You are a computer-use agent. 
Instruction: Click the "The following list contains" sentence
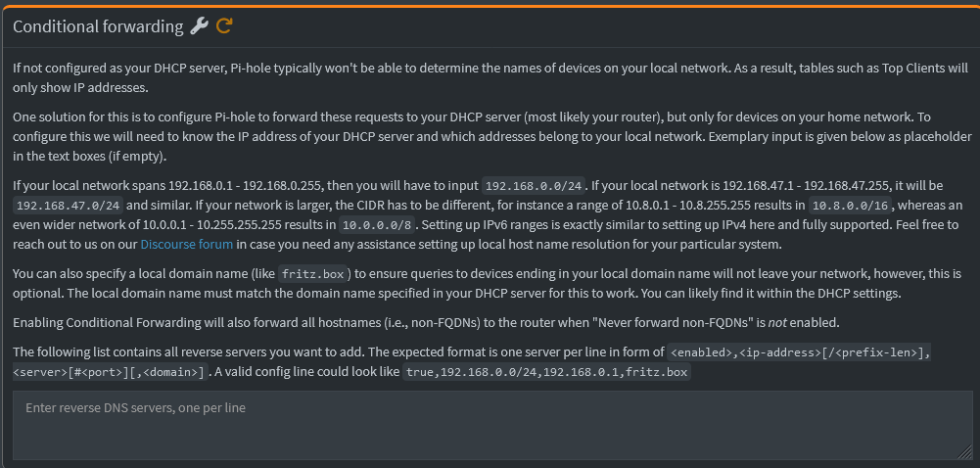pyautogui.click(x=333, y=352)
